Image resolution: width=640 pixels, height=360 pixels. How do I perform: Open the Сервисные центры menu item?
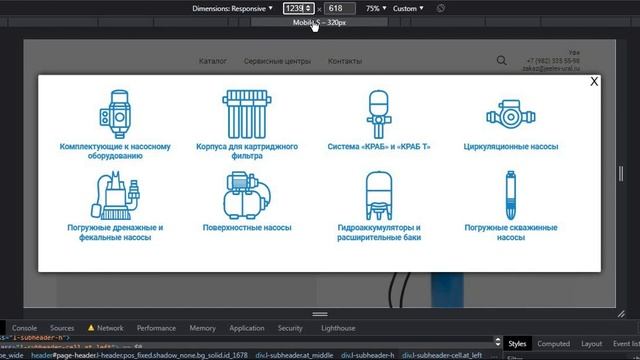pos(277,61)
